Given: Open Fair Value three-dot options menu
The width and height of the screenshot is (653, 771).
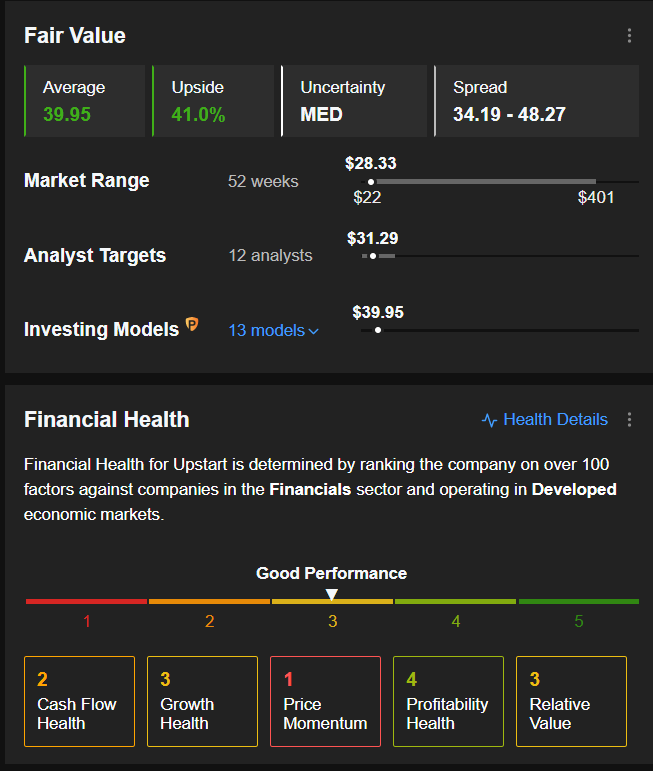Looking at the screenshot, I should [629, 36].
